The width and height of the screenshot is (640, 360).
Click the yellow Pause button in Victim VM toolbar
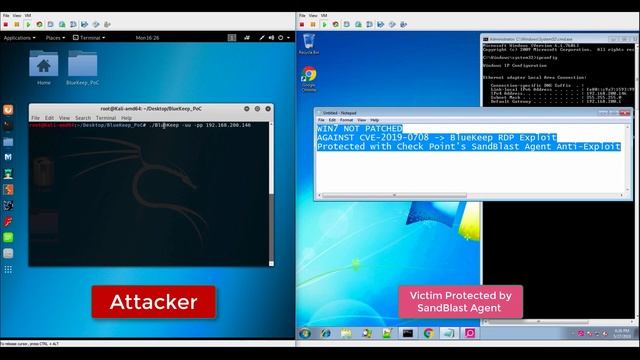click(x=313, y=25)
